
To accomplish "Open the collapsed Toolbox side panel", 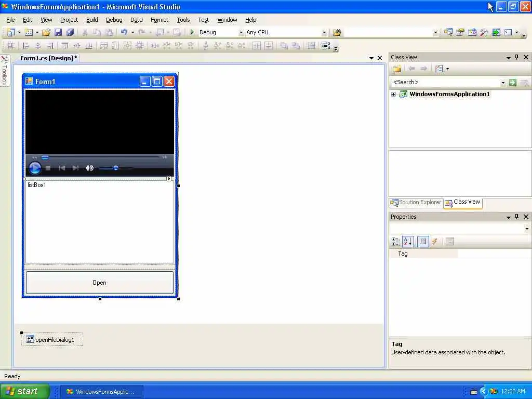I will [x=5, y=70].
